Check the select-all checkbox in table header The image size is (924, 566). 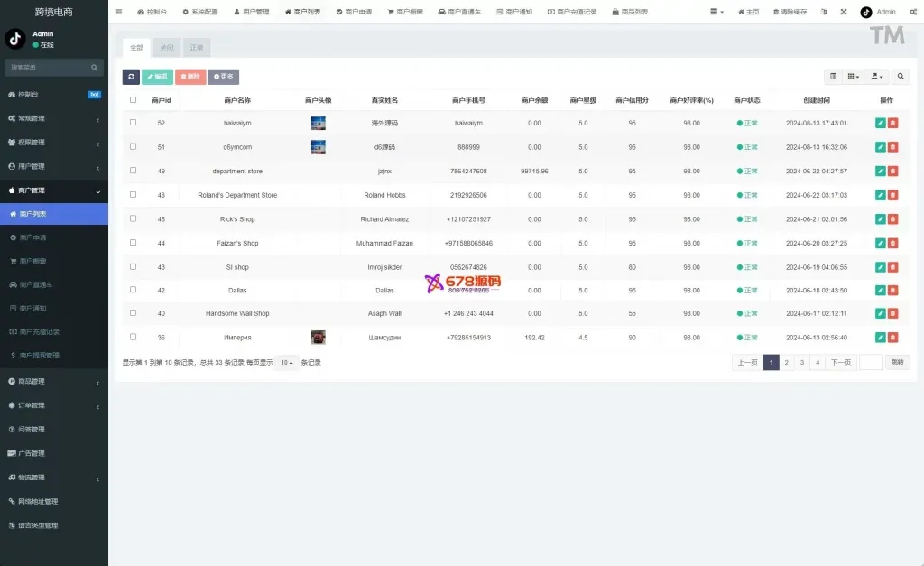[x=134, y=100]
